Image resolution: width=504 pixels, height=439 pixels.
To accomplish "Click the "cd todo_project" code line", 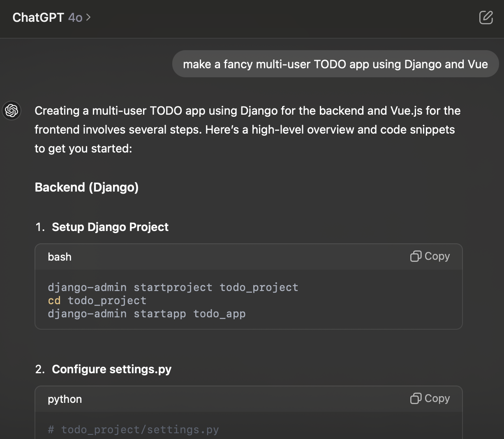I will 97,300.
